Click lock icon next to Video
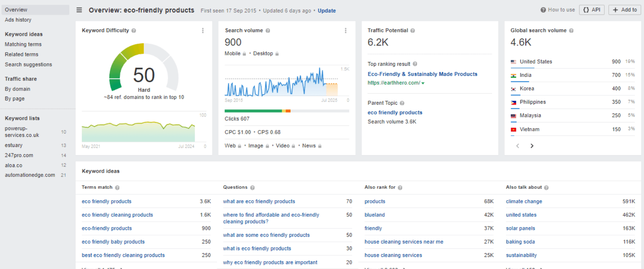Viewport: 644px width, 269px height. pos(293,146)
